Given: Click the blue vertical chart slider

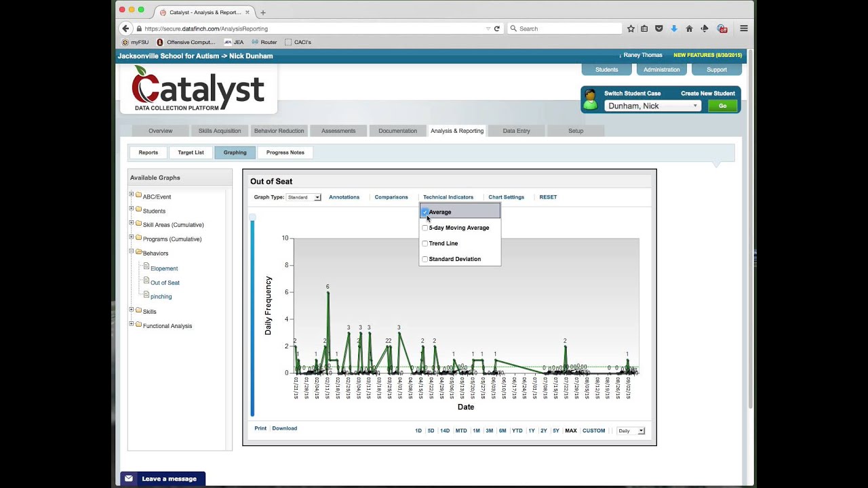Looking at the screenshot, I should pyautogui.click(x=252, y=315).
